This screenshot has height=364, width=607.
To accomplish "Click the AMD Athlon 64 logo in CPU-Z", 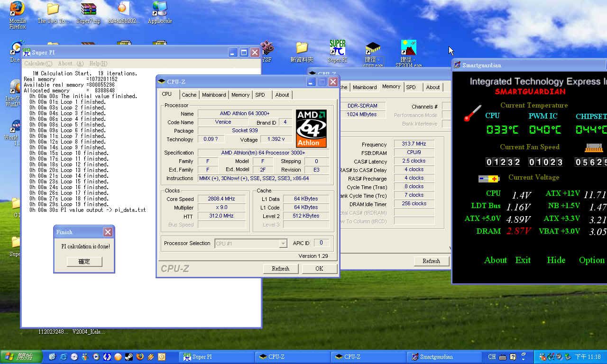I will coord(312,128).
